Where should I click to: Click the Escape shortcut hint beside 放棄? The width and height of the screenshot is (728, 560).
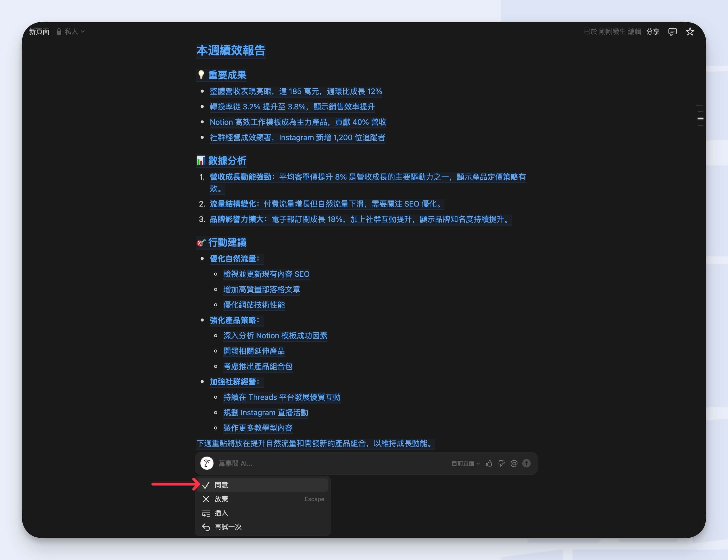314,499
